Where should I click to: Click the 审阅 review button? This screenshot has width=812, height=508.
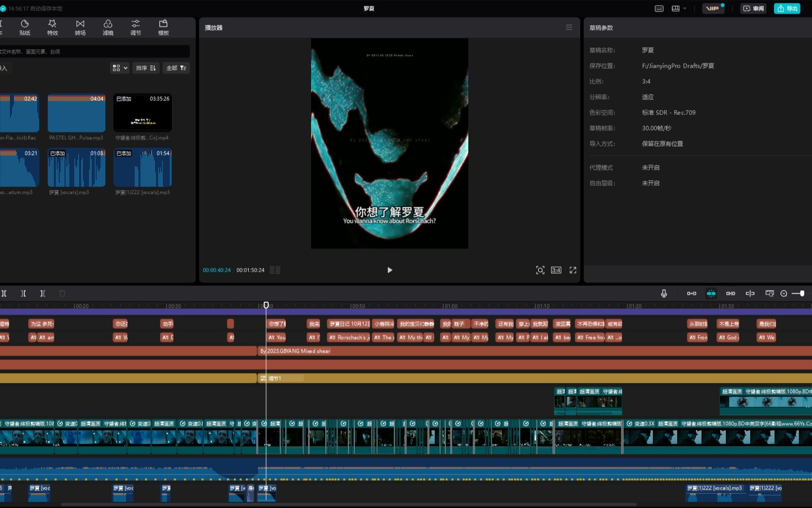pos(754,8)
